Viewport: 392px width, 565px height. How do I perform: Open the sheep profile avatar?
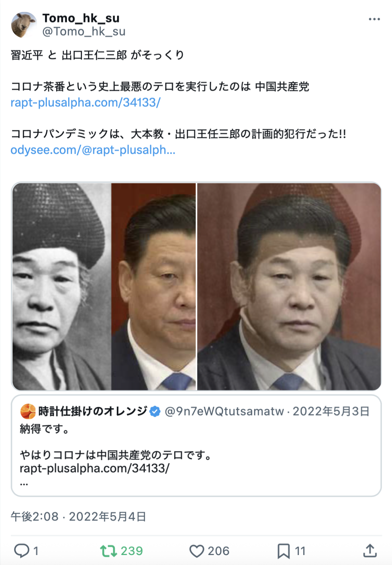24,25
